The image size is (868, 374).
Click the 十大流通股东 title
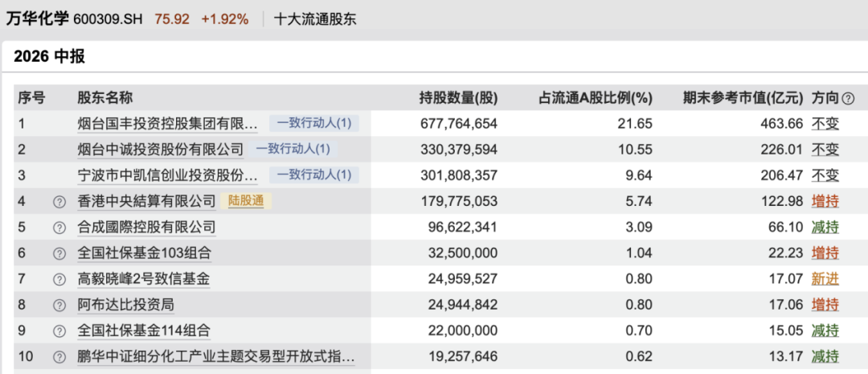[316, 19]
